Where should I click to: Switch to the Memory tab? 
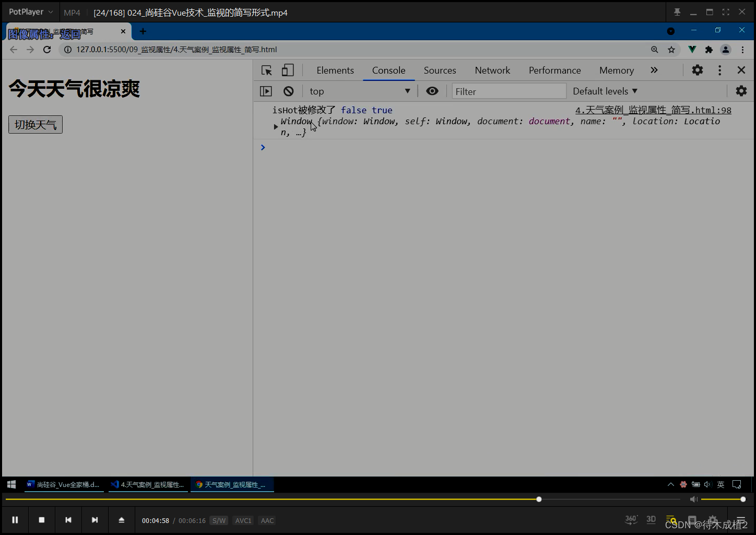(617, 70)
